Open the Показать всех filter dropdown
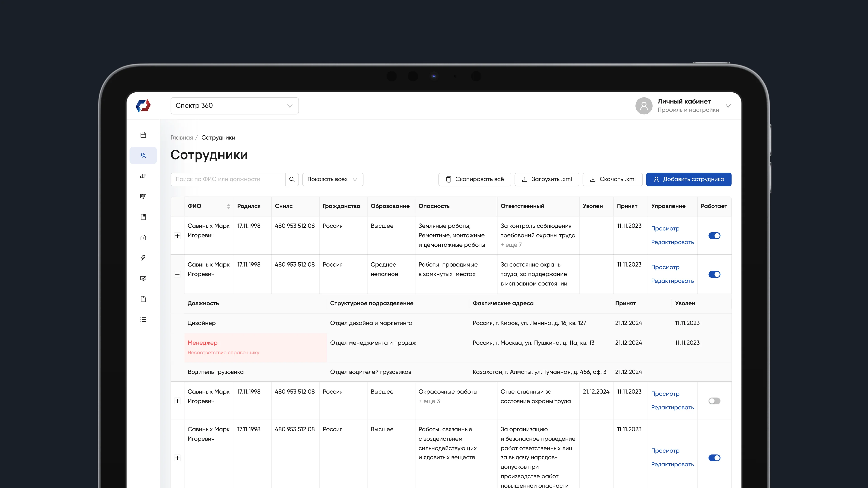The width and height of the screenshot is (868, 488). [x=332, y=179]
